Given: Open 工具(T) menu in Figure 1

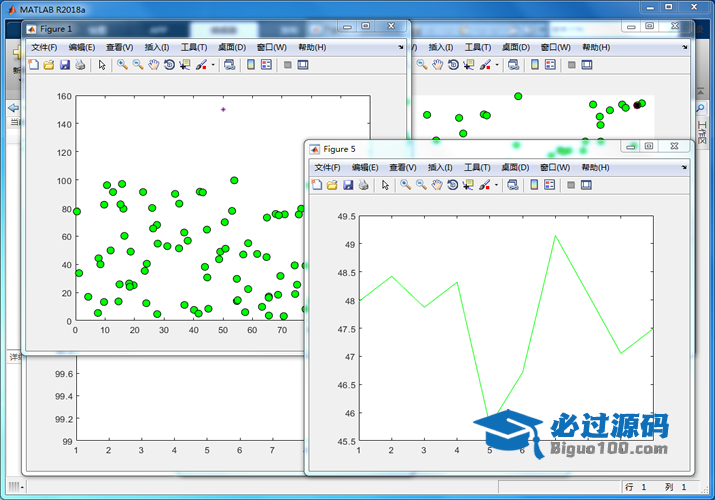Looking at the screenshot, I should [194, 47].
